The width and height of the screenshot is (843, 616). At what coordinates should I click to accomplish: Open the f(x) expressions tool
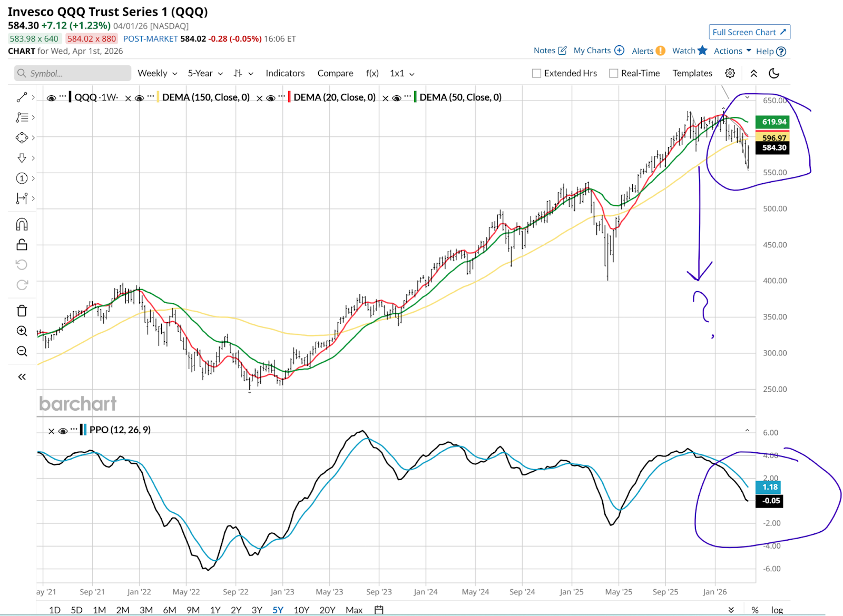pyautogui.click(x=372, y=73)
